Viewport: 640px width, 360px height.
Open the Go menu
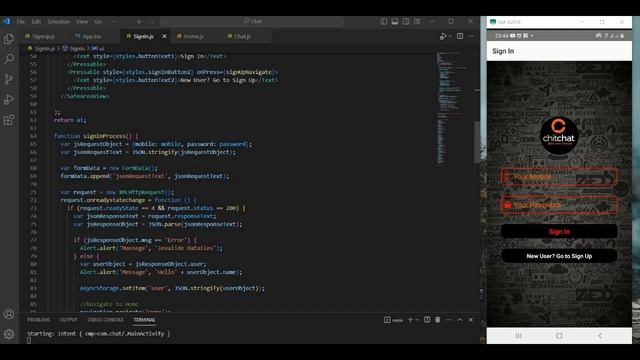(98, 21)
